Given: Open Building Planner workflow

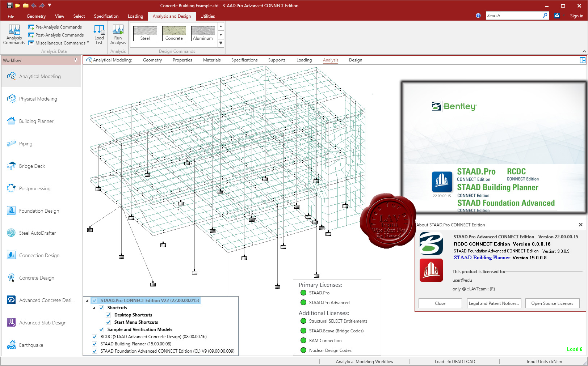Looking at the screenshot, I should click(x=41, y=121).
